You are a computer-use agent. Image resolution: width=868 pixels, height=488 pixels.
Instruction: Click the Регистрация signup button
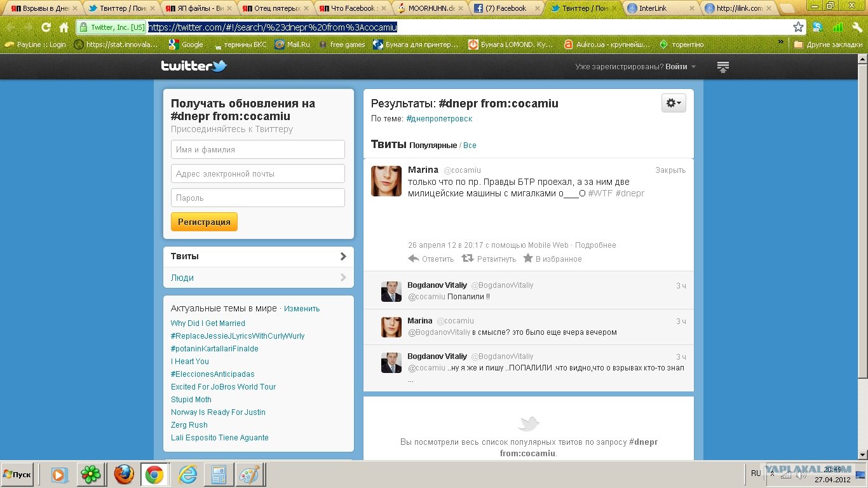(x=204, y=222)
